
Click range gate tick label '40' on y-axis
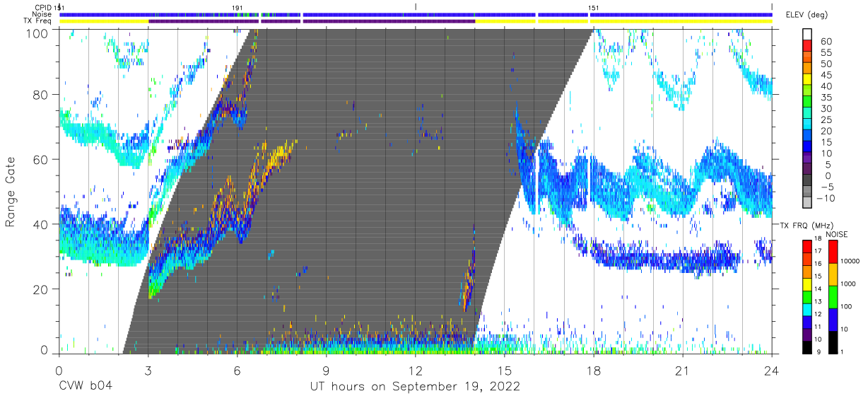point(41,224)
